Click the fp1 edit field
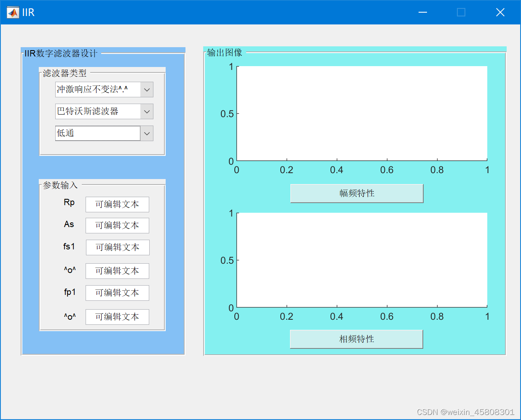 coord(117,293)
